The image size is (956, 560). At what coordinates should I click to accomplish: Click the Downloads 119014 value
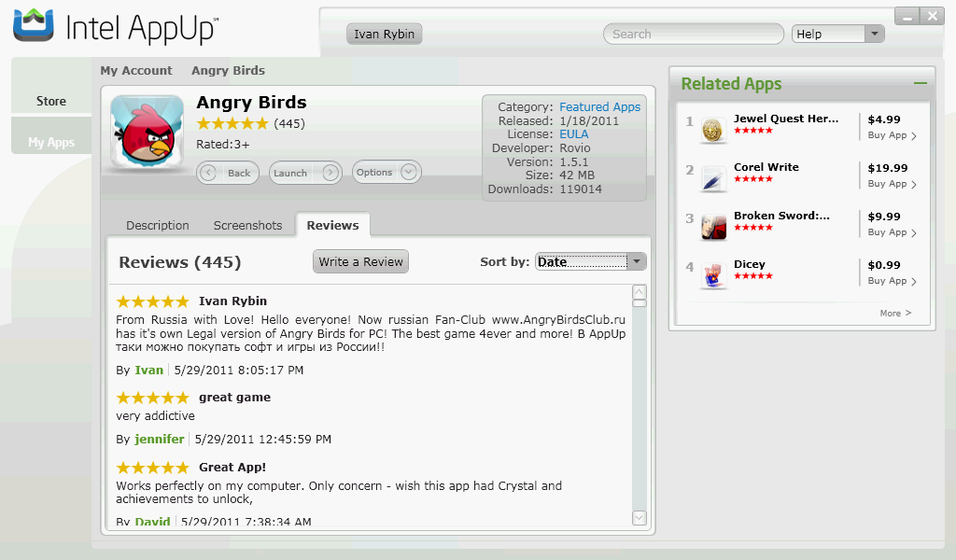[x=581, y=189]
